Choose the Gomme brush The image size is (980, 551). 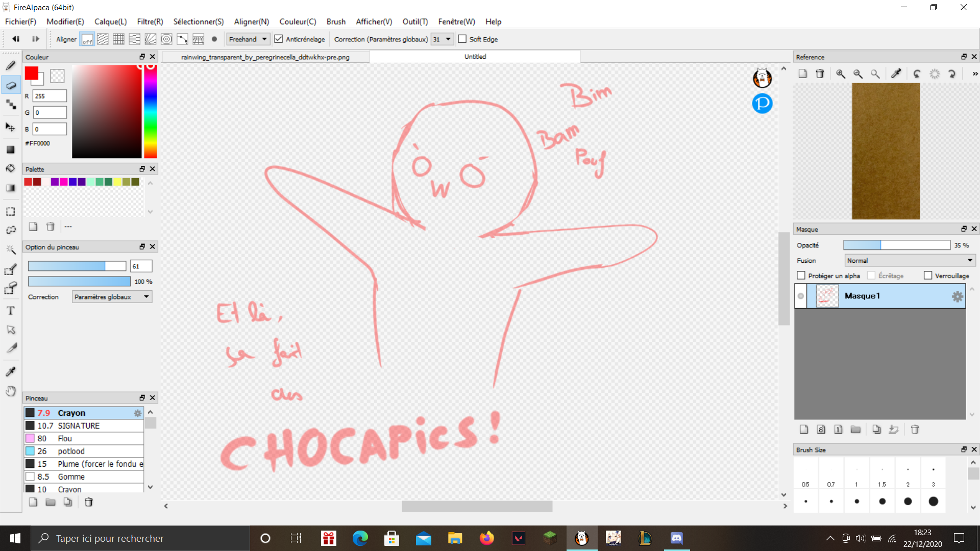pos(71,477)
